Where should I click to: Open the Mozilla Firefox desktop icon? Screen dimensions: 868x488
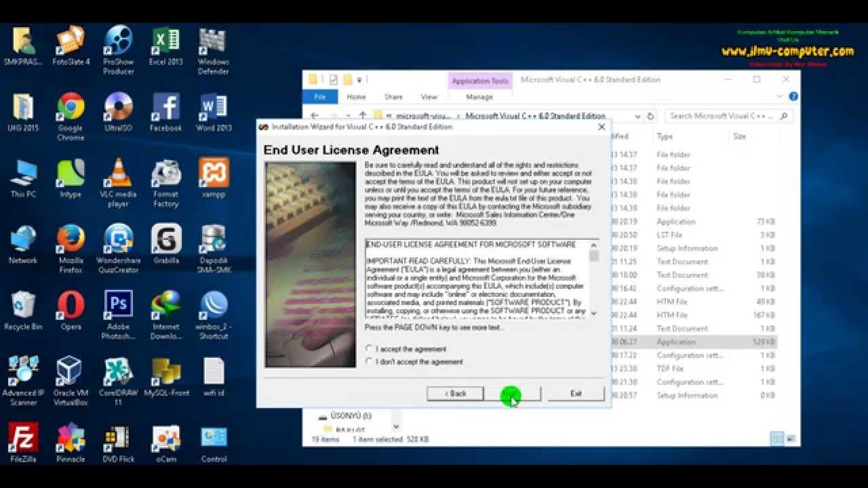(71, 249)
